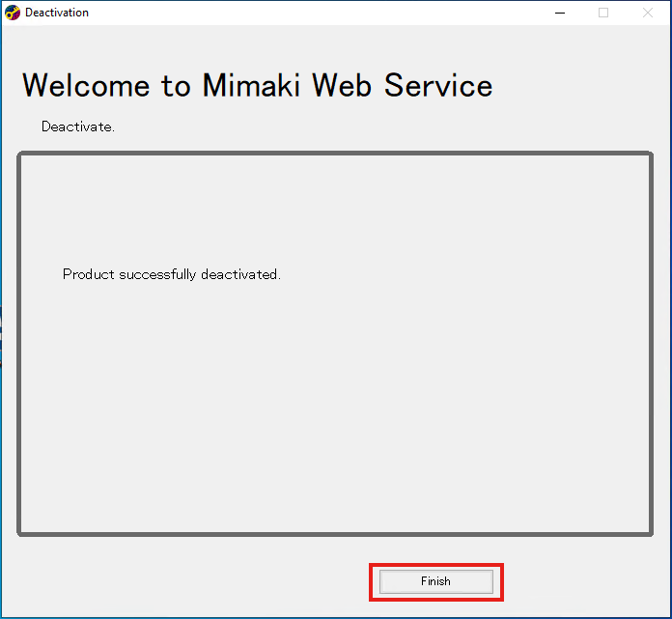The image size is (672, 619).
Task: Click the "Deactivation" window title text
Action: [57, 13]
